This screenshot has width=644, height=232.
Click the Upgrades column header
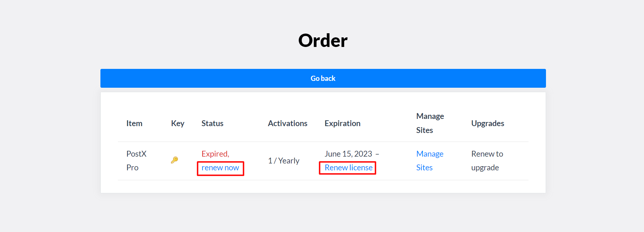tap(487, 123)
